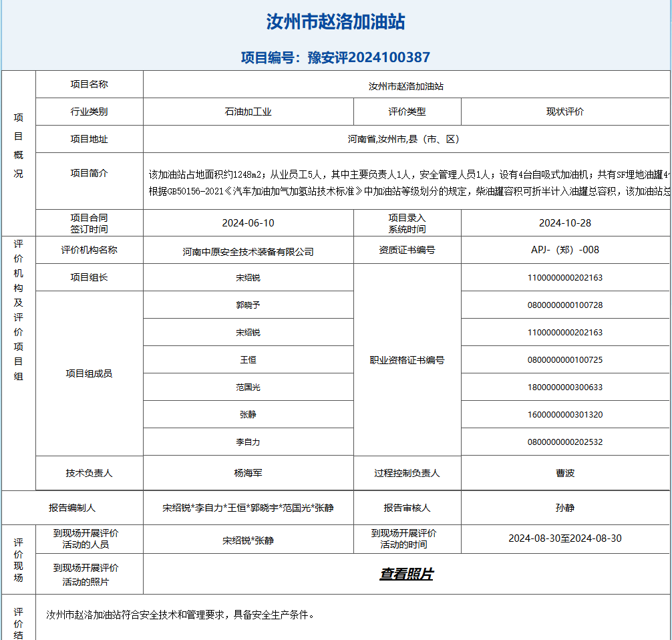Click vertical 评价机构及评价项目组 section header
The image size is (672, 640).
point(19,311)
